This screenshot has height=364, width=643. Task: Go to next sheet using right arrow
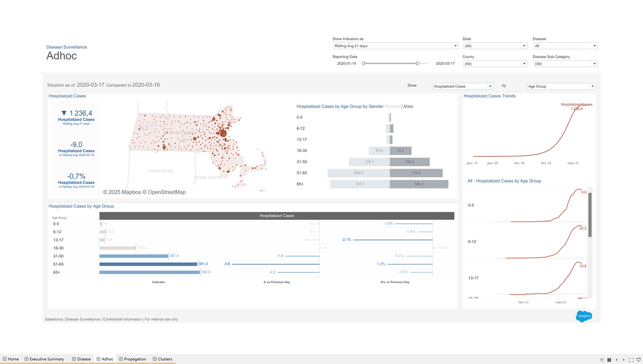623,360
